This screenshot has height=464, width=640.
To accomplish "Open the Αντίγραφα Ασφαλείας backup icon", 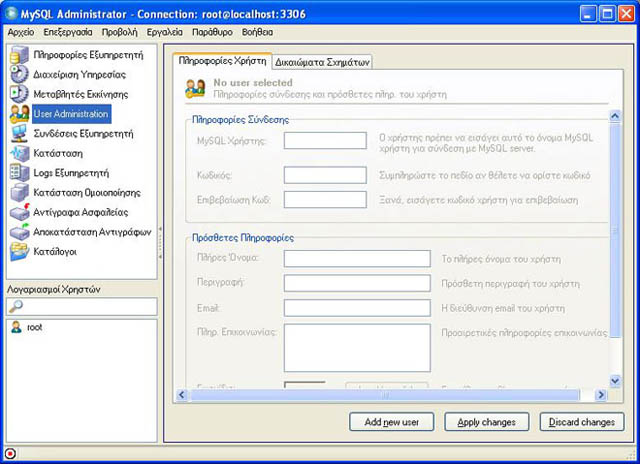I will coord(19,212).
